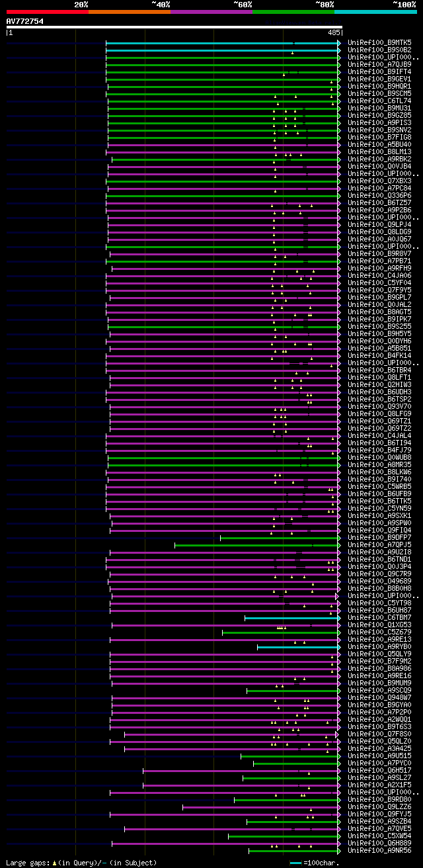Choose hit UniRef100_A9PIS3
Image resolution: width=423 pixels, height=868 pixels.
pyautogui.click(x=379, y=122)
